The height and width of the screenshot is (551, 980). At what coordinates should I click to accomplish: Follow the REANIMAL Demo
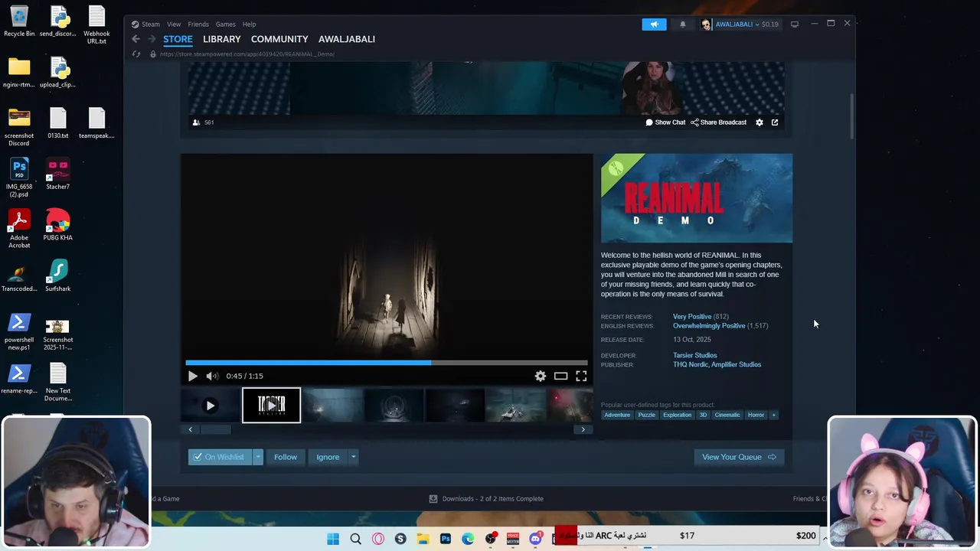pos(286,457)
